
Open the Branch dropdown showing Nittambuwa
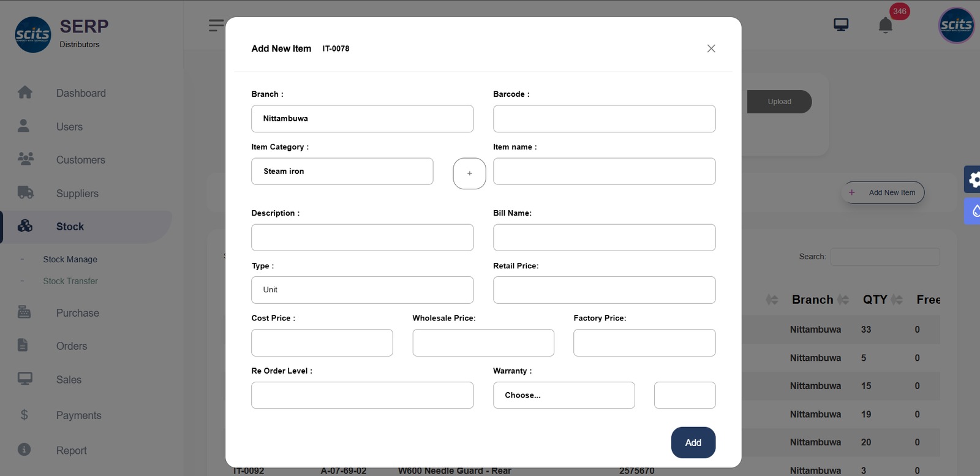click(362, 119)
